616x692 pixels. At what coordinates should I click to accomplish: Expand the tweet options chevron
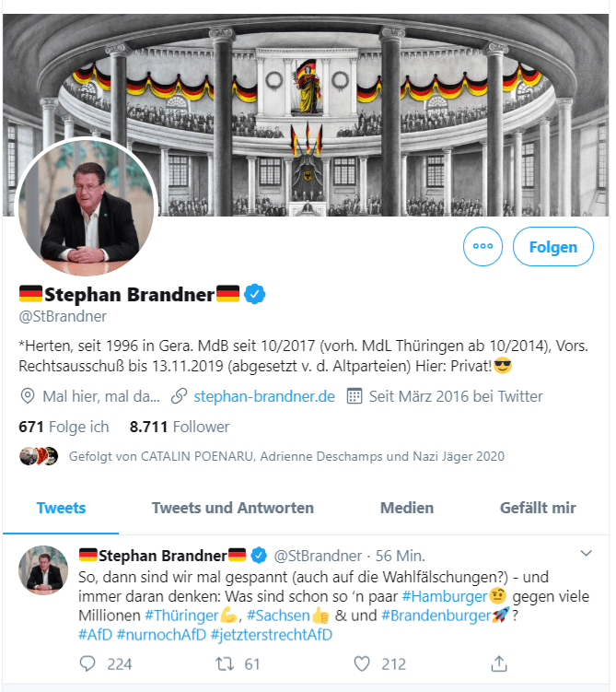[586, 553]
